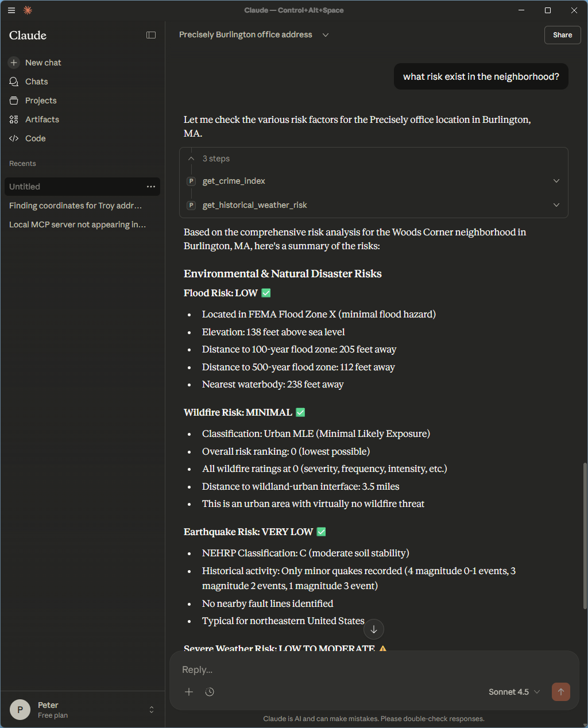The height and width of the screenshot is (728, 588).
Task: Open the hamburger menu in title bar
Action: point(11,10)
